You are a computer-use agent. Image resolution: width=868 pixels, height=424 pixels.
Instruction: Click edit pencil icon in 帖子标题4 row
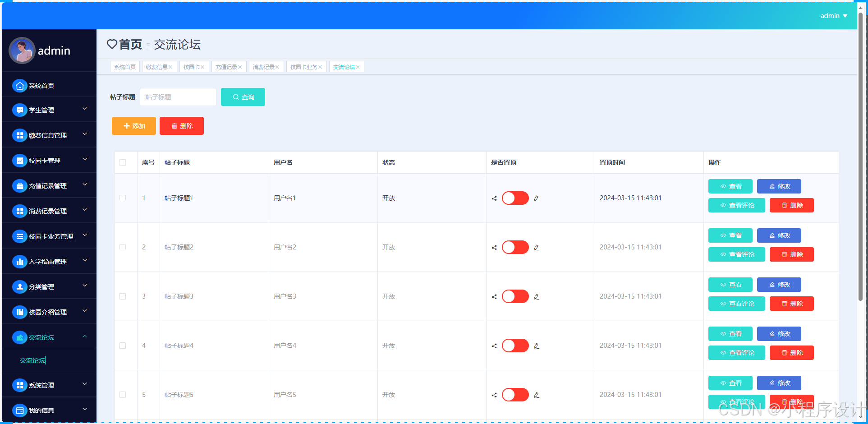click(x=537, y=346)
